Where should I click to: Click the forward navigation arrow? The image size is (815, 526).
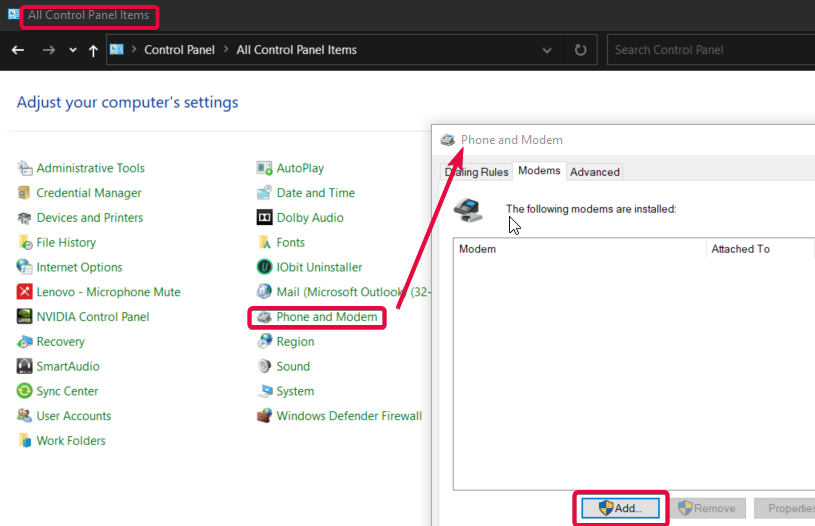click(49, 50)
